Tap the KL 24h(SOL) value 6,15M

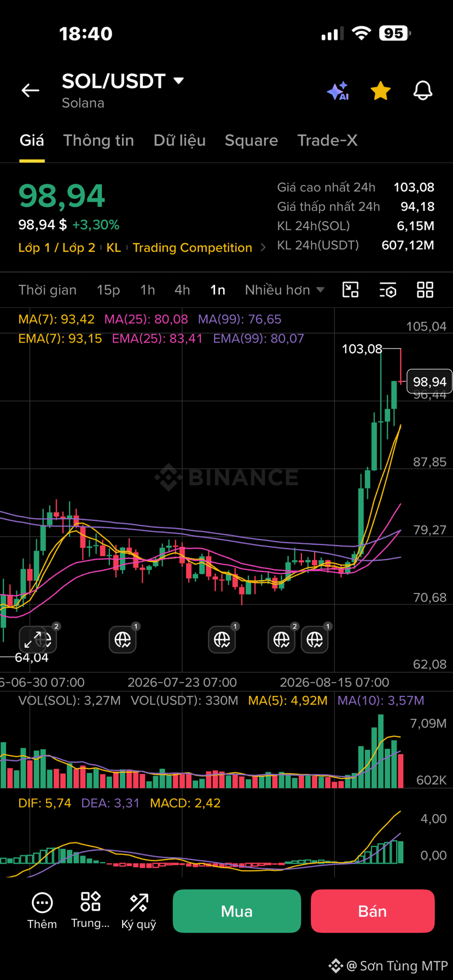(x=416, y=226)
